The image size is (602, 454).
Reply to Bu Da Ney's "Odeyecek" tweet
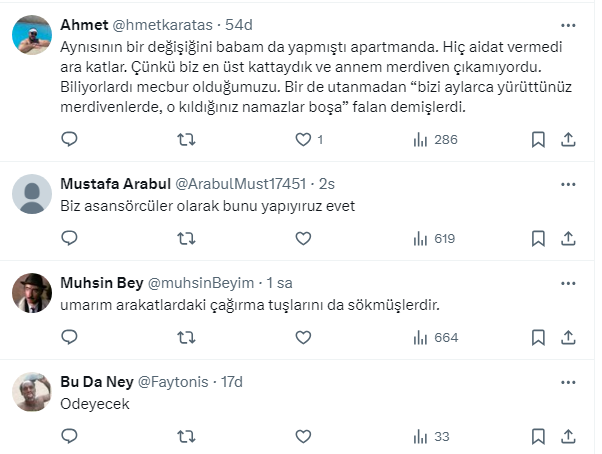69,436
